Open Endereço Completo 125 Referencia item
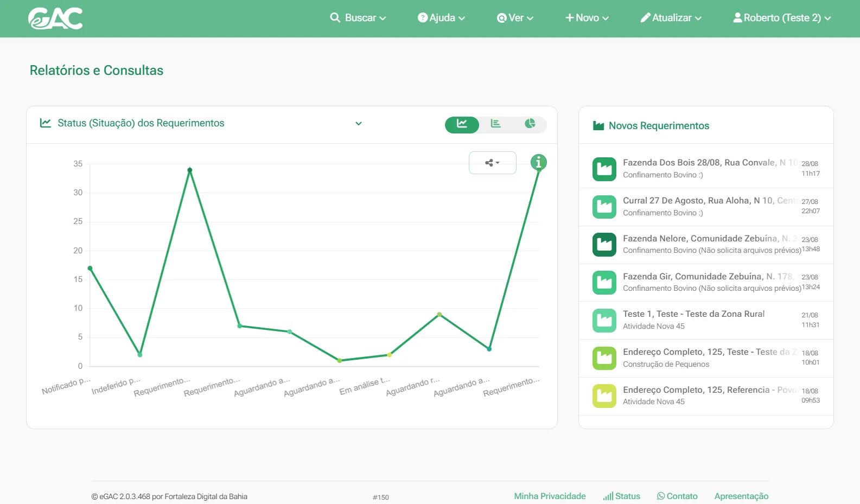 pyautogui.click(x=706, y=397)
